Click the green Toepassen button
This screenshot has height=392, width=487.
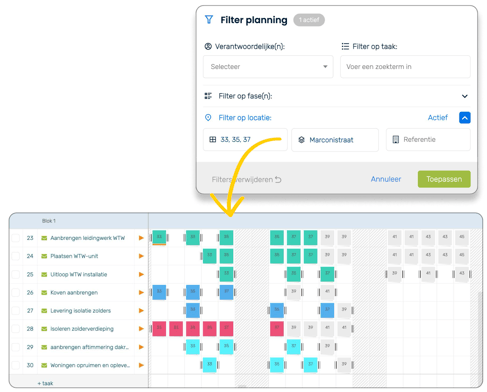click(444, 179)
